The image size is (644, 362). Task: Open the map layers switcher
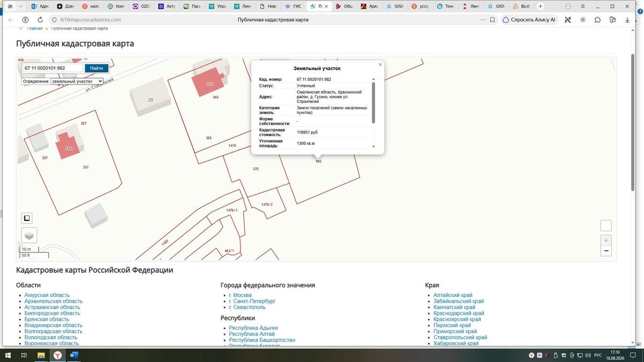(29, 235)
